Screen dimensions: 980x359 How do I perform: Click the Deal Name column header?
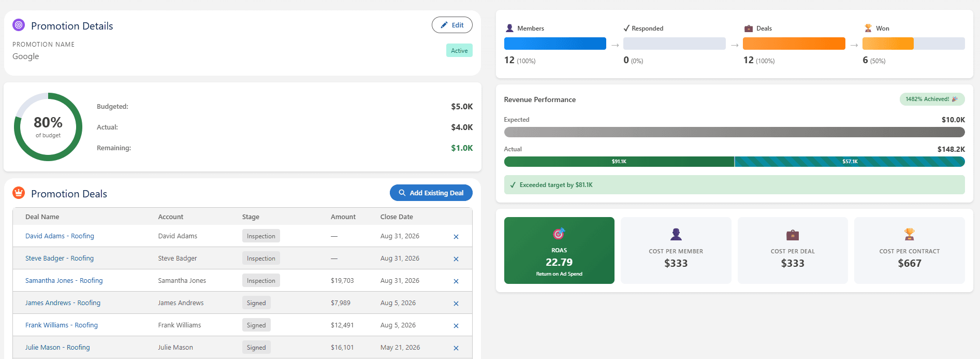point(42,217)
